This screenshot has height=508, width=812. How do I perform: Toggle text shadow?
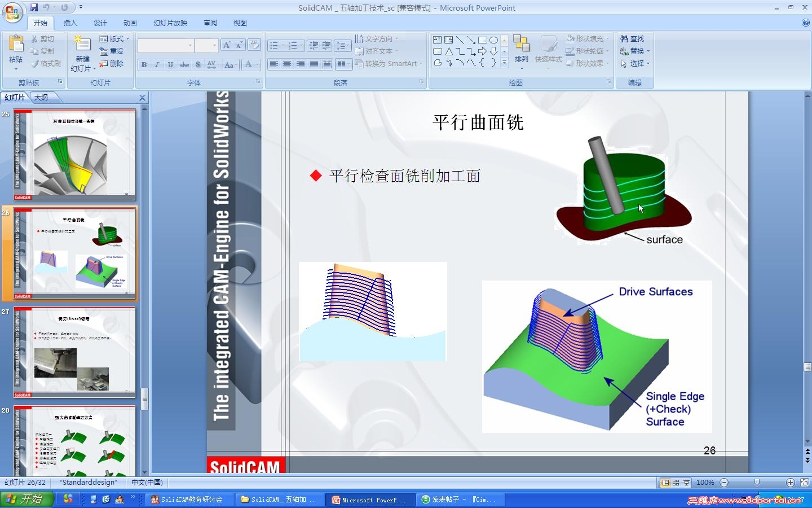coord(198,65)
